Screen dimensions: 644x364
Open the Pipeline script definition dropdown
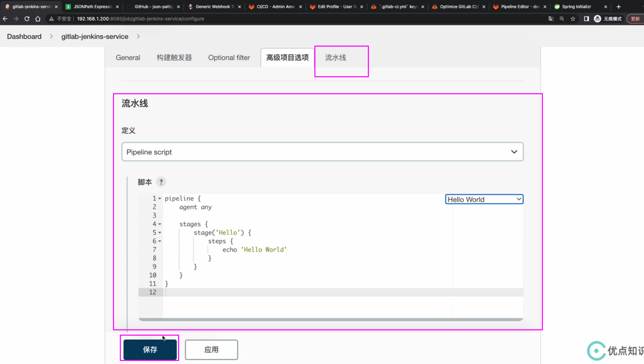[x=322, y=152]
